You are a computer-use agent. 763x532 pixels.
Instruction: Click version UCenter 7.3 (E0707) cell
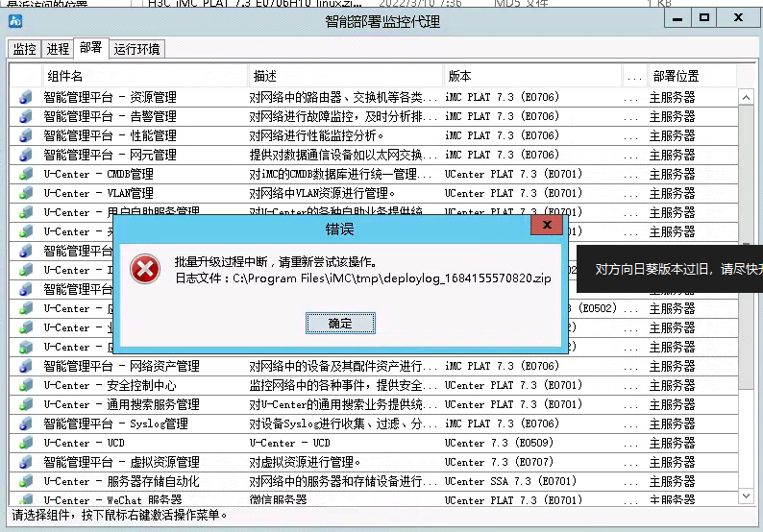(500, 463)
